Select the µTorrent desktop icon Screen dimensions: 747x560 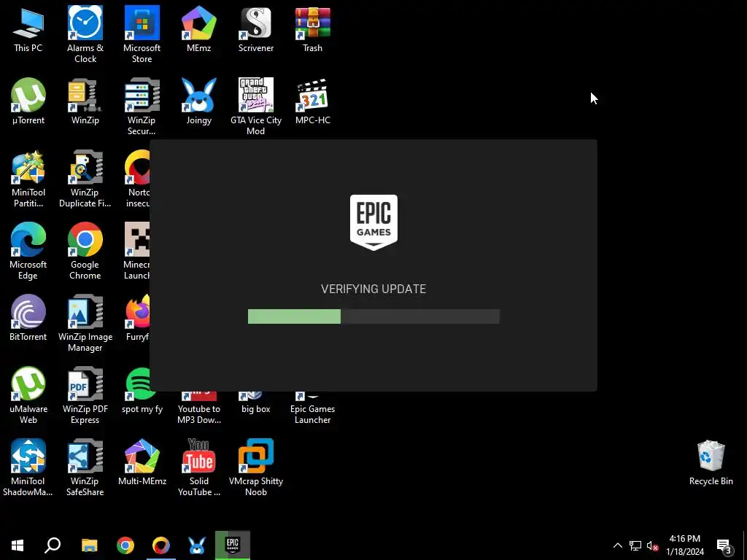[x=28, y=101]
